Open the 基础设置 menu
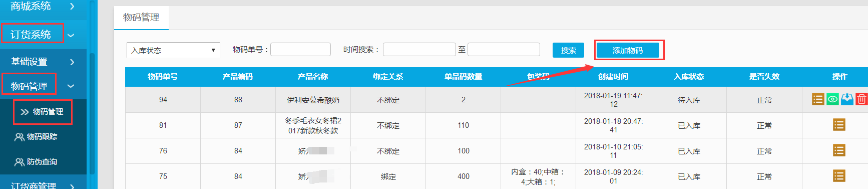Screen dimensions: 868x189 coord(29,61)
